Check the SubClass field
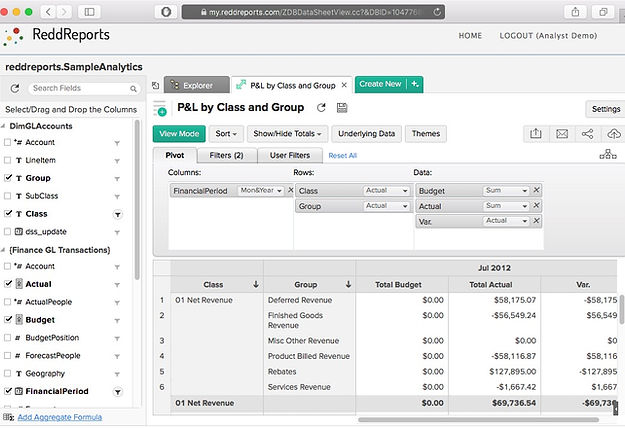625x428 pixels. point(7,196)
